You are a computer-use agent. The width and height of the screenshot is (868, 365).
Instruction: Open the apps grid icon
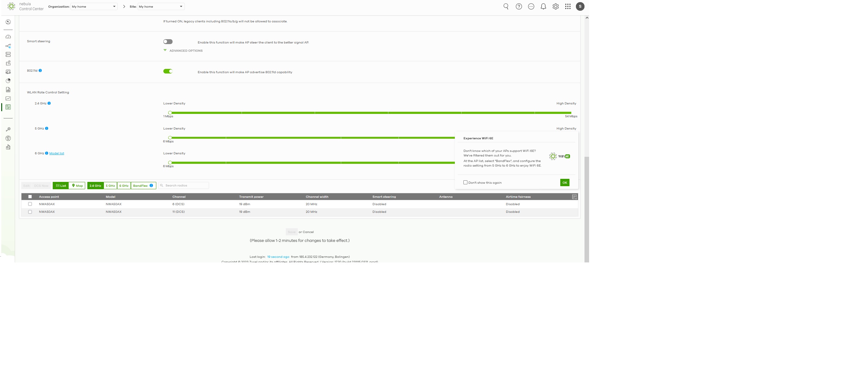[x=568, y=6]
